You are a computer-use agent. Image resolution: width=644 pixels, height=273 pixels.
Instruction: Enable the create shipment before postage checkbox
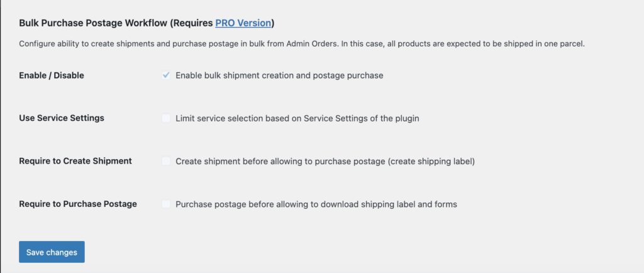[166, 161]
